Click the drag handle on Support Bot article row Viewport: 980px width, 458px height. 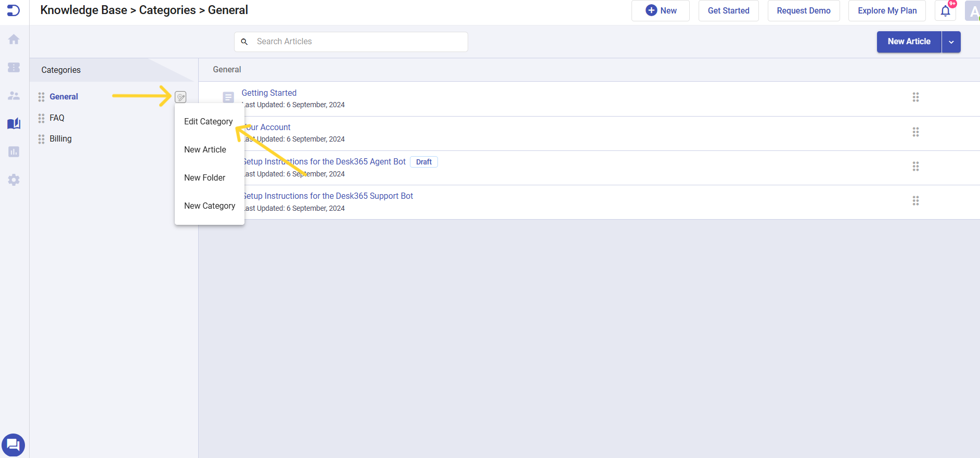pos(915,201)
